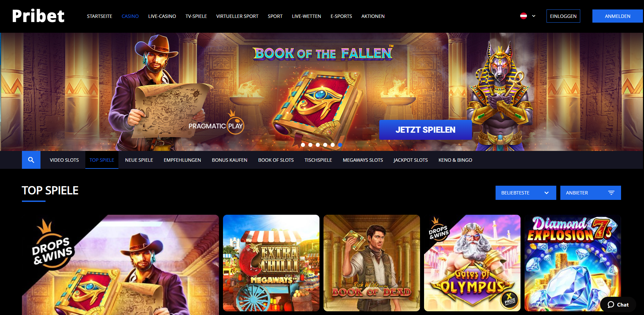Viewport: 644px width, 315px height.
Task: Click the Pribet logo
Action: (x=38, y=16)
